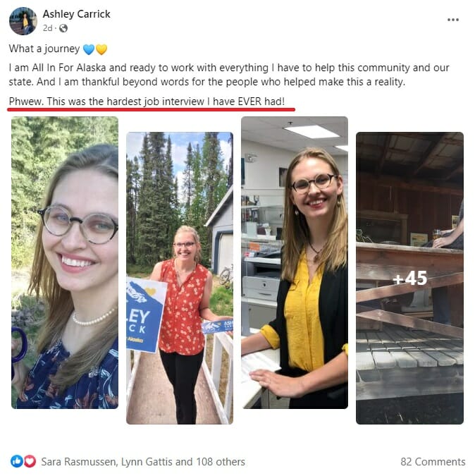475x476 pixels.
Task: Click the yellow heart emoji in post
Action: click(x=101, y=49)
